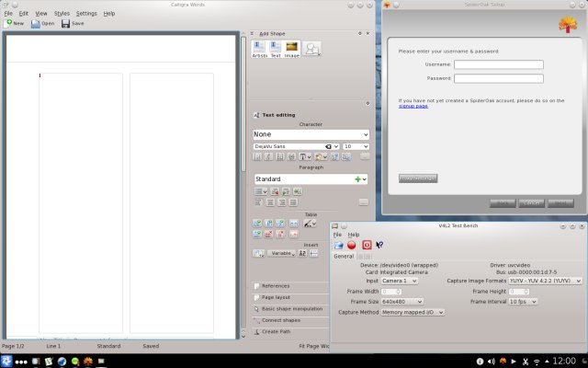Click the red power exit icon in V4L2
Viewport: 588px width, 368px height.
coord(367,246)
